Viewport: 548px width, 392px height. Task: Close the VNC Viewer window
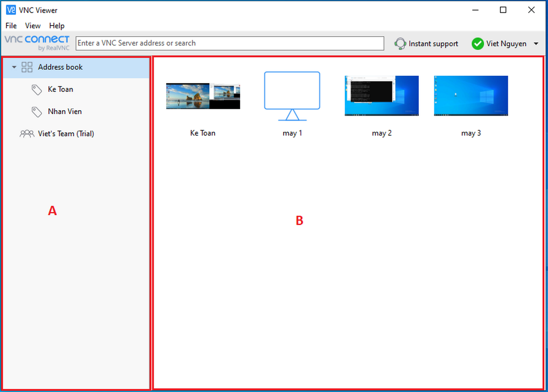531,10
